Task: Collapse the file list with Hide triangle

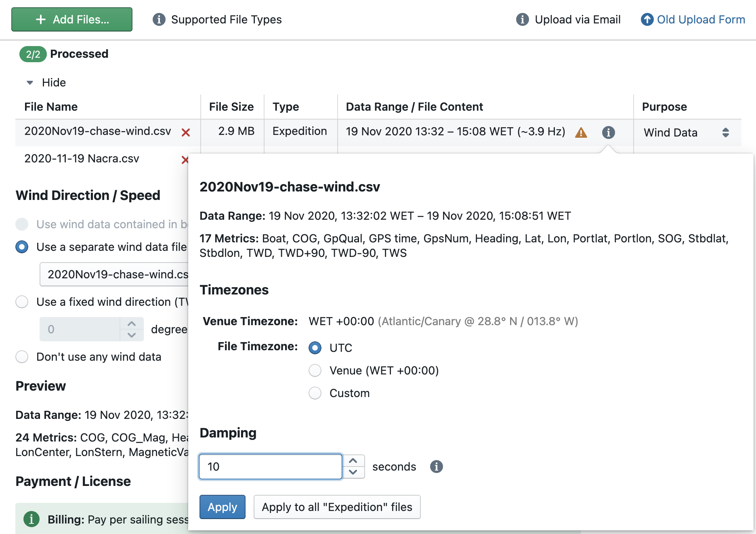Action: click(30, 83)
